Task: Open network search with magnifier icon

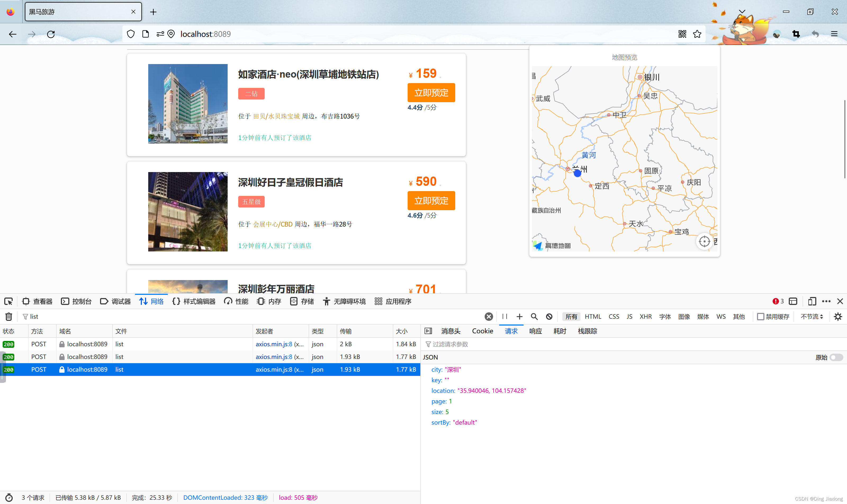Action: [534, 317]
